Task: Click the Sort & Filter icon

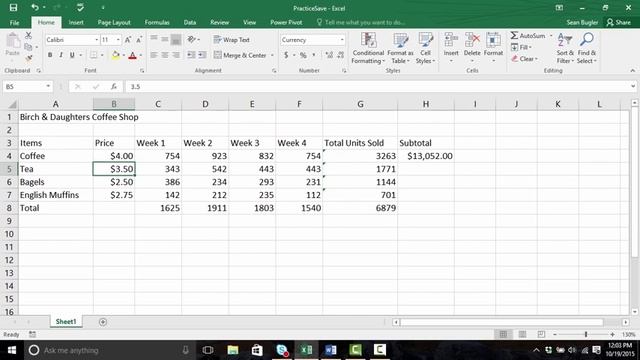Action: [564, 40]
